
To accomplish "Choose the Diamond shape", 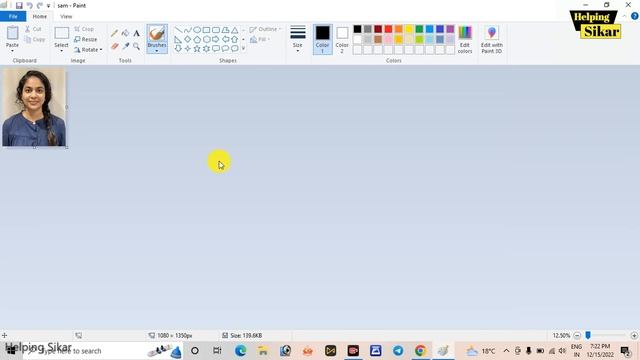I will [x=188, y=39].
